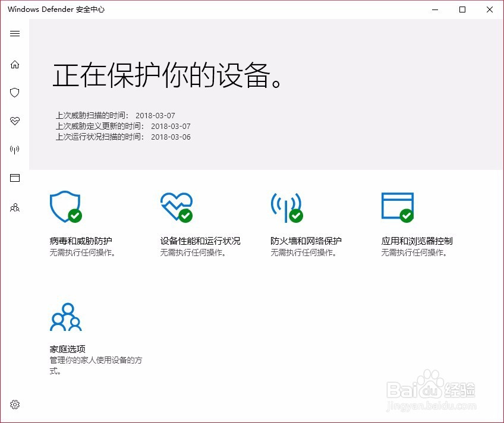The height and width of the screenshot is (423, 504).
Task: Click the large heart icon for 设备性能和运行状况
Action: 177,207
